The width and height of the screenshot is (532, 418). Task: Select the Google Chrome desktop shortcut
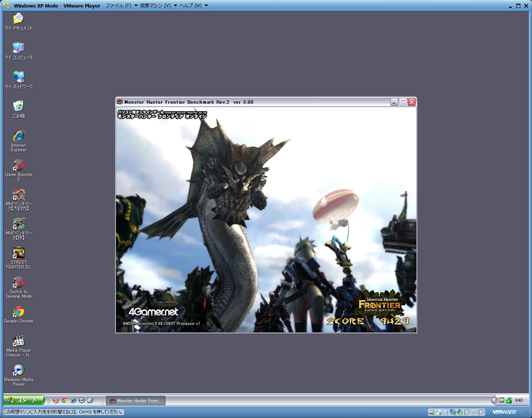coord(19,314)
